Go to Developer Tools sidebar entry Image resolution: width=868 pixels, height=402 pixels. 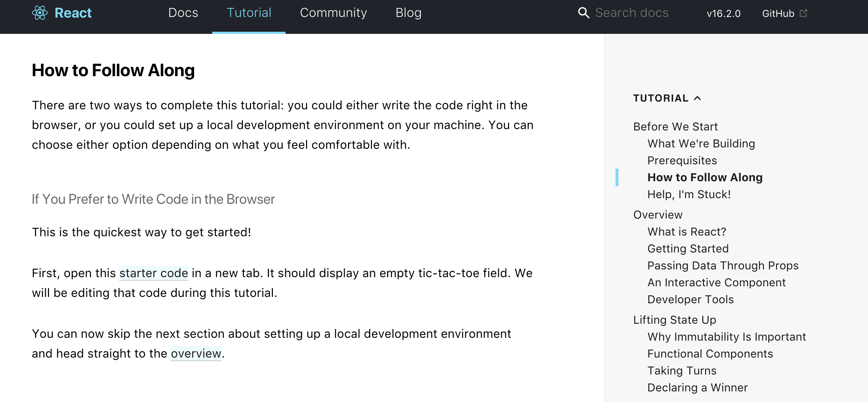(x=690, y=299)
